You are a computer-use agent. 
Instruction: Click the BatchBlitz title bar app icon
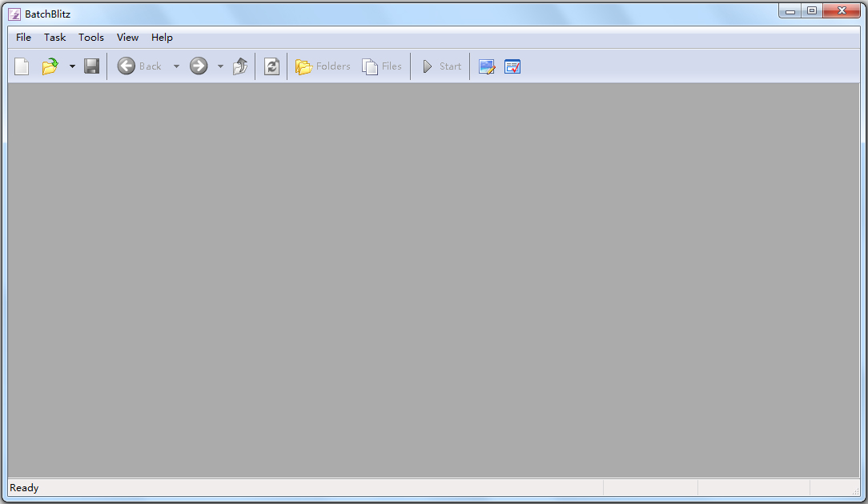coord(14,14)
